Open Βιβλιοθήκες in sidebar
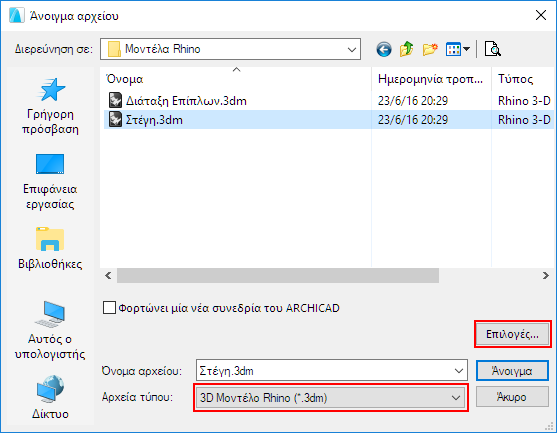The width and height of the screenshot is (557, 433). [x=50, y=248]
